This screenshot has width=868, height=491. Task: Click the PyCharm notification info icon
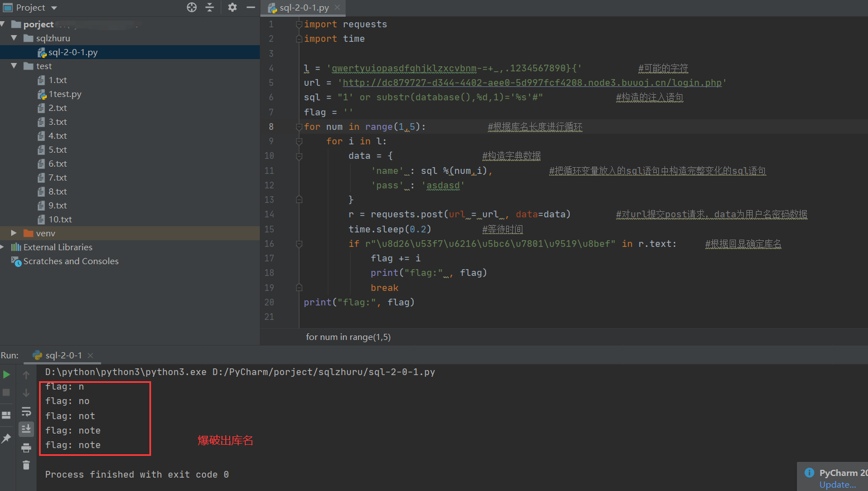click(809, 473)
